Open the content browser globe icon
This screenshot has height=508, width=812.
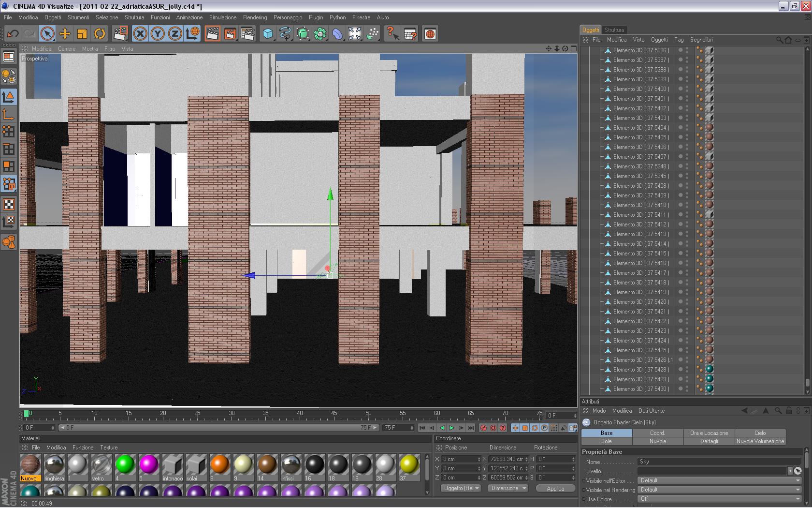coord(430,34)
